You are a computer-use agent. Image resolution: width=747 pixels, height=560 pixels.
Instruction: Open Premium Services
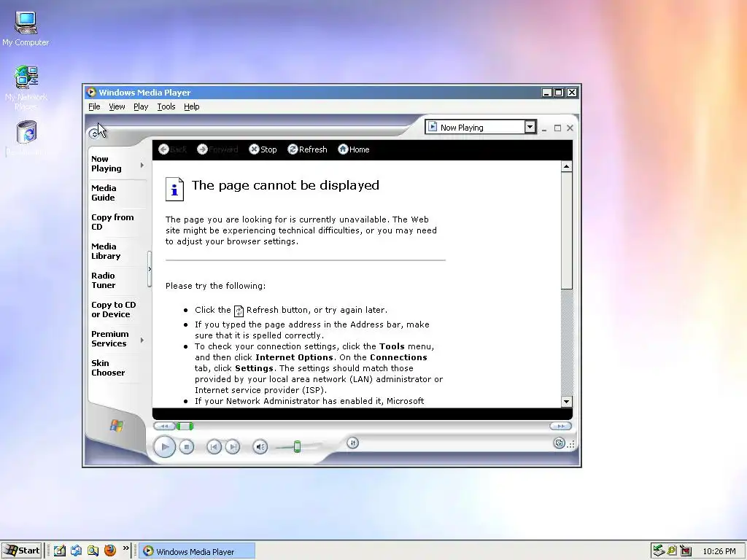(x=110, y=338)
